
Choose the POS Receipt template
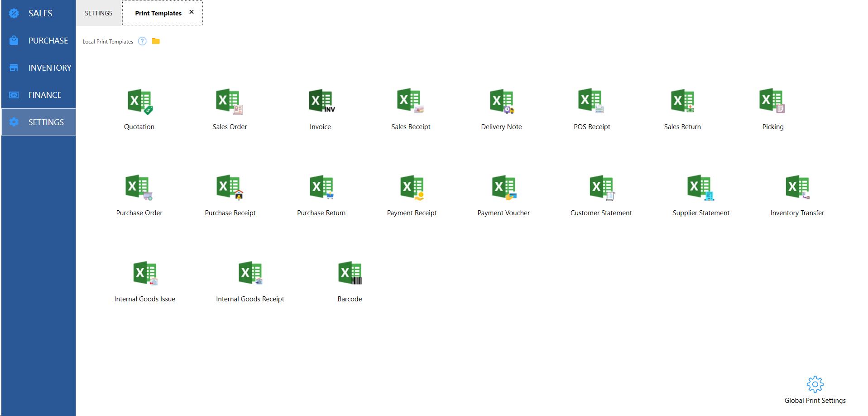point(591,102)
